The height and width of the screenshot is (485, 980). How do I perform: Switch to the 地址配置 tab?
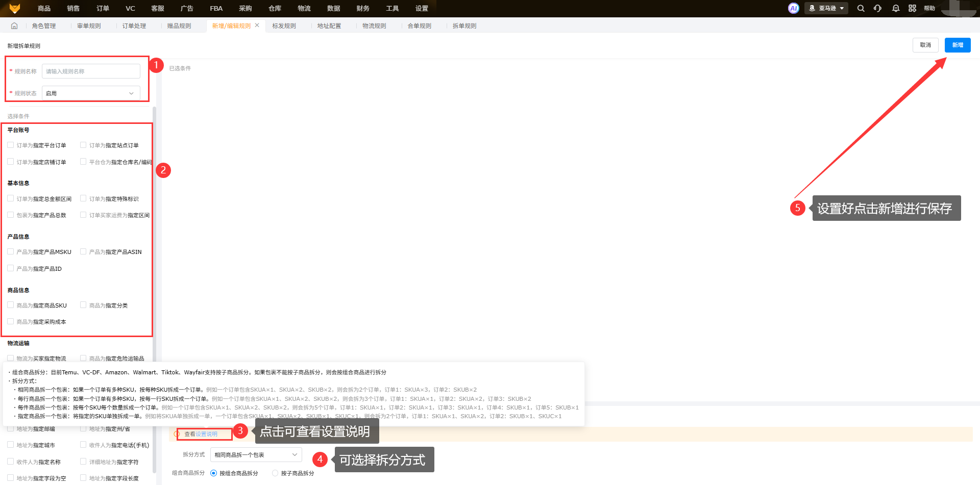(329, 25)
